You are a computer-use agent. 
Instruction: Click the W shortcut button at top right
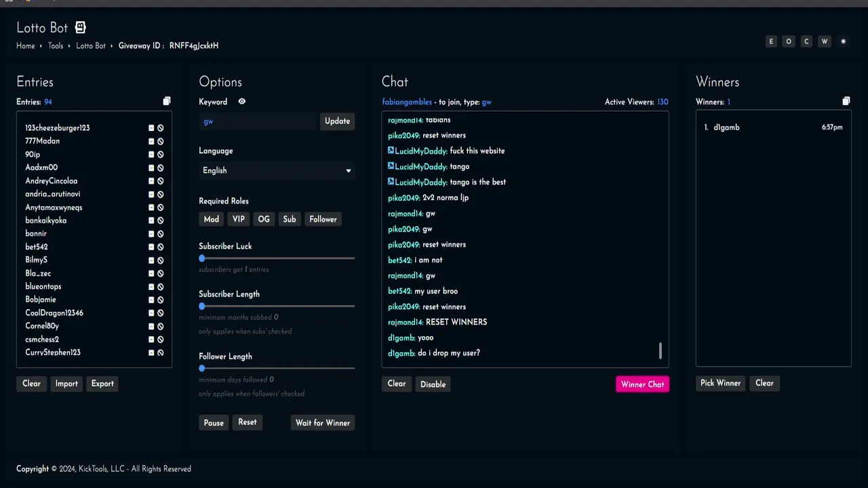pos(825,41)
